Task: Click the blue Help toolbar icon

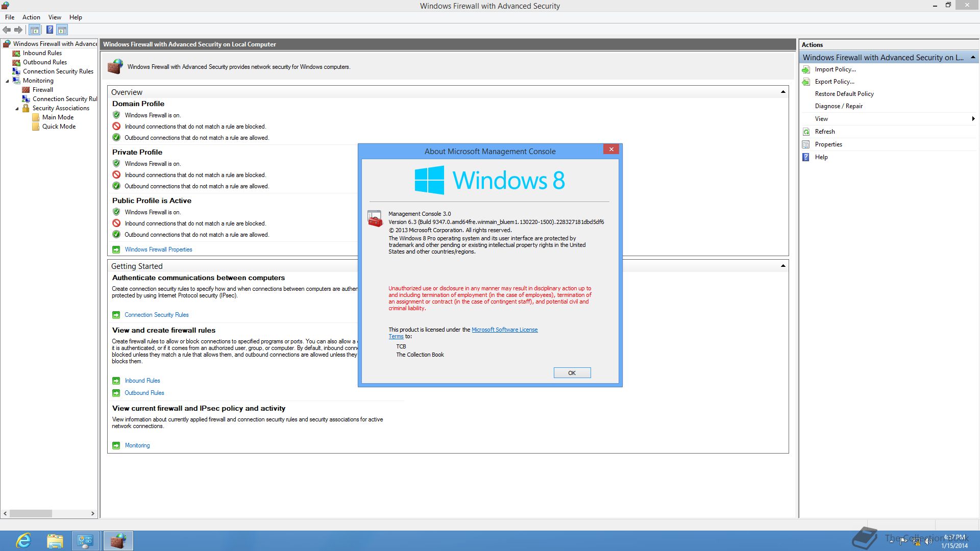Action: click(x=50, y=30)
